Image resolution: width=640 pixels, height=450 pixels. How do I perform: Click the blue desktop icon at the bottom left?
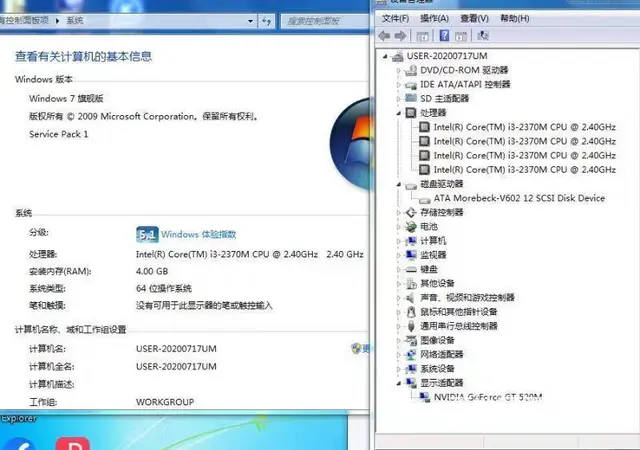tap(18, 444)
